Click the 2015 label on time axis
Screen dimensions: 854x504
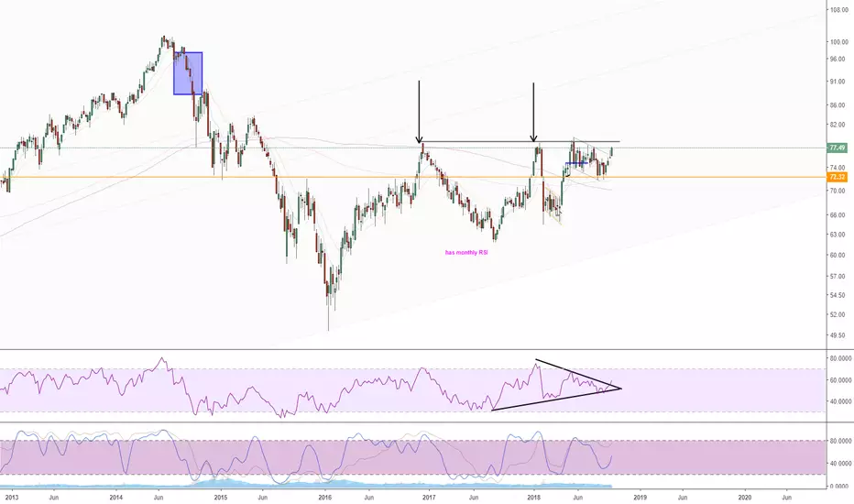pyautogui.click(x=221, y=498)
